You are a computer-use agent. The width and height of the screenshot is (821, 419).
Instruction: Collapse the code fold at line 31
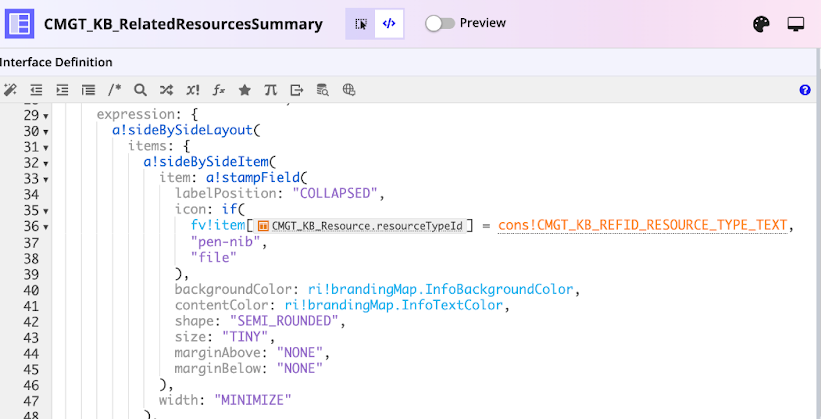click(x=46, y=148)
